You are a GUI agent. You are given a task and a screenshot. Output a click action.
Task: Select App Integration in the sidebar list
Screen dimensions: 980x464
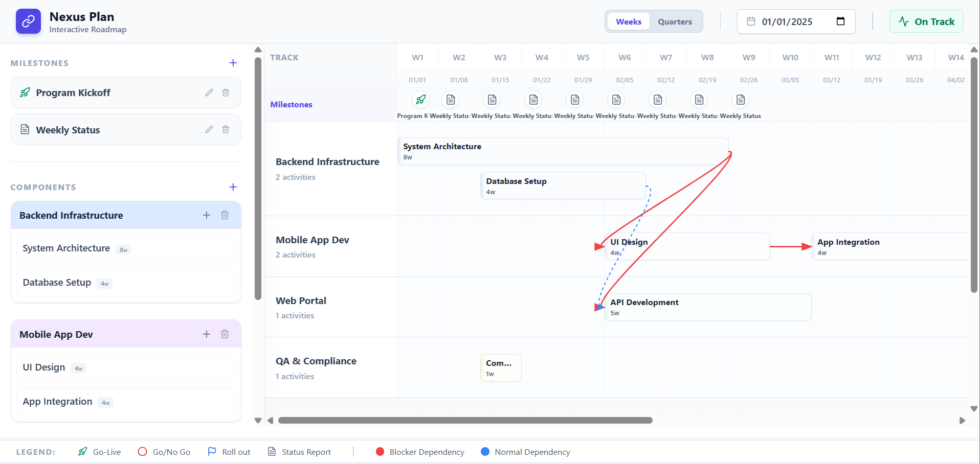point(126,402)
